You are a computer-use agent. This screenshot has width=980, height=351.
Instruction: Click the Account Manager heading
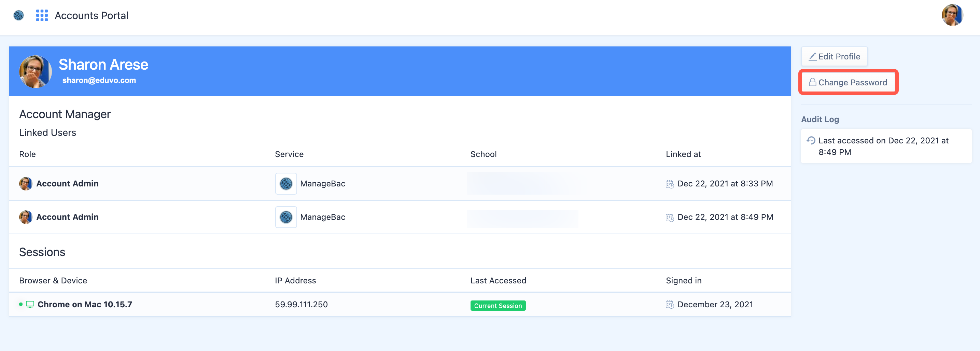click(65, 114)
